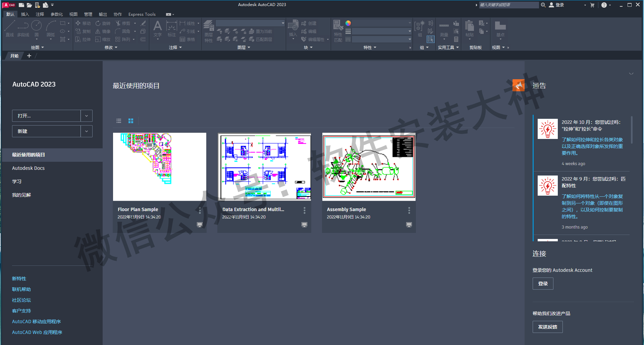Click the plus button to add new tab
The image size is (644, 345).
click(29, 56)
